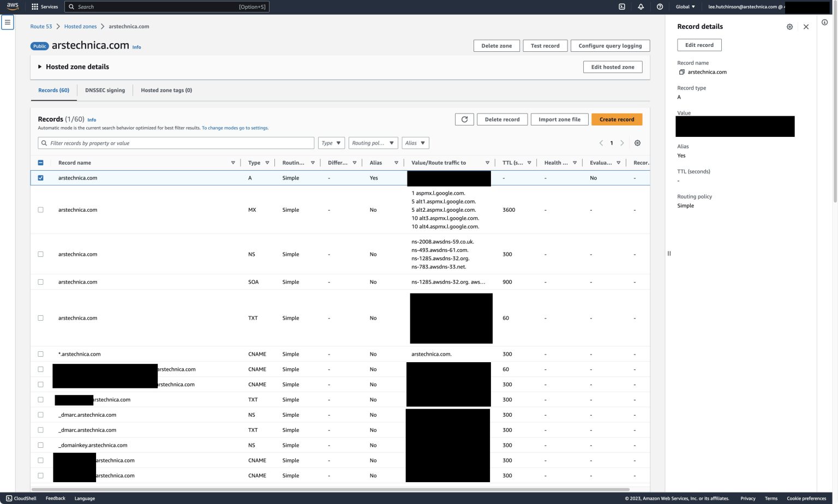Open the AWS CloudShell icon in top bar

tap(621, 7)
